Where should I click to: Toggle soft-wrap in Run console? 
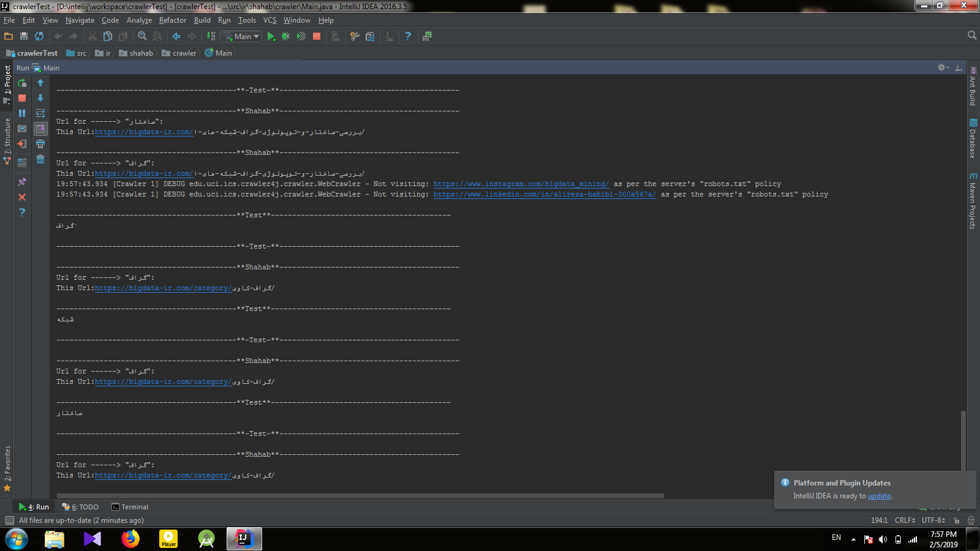coord(40,113)
